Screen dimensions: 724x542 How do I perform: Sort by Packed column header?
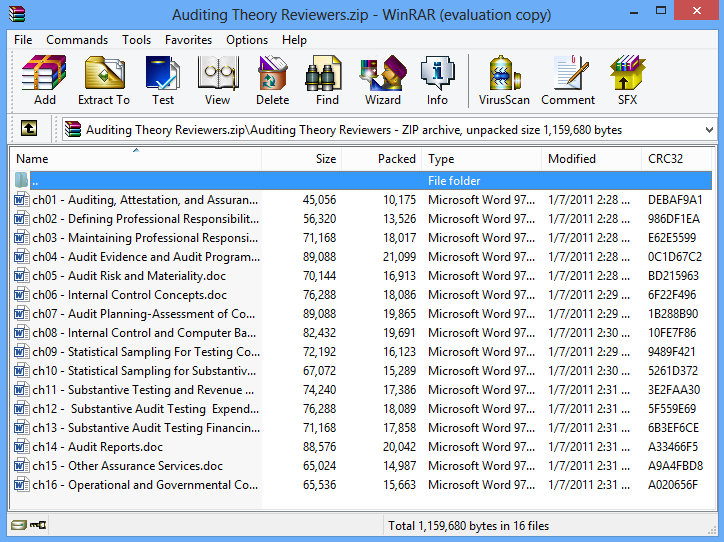(x=381, y=159)
